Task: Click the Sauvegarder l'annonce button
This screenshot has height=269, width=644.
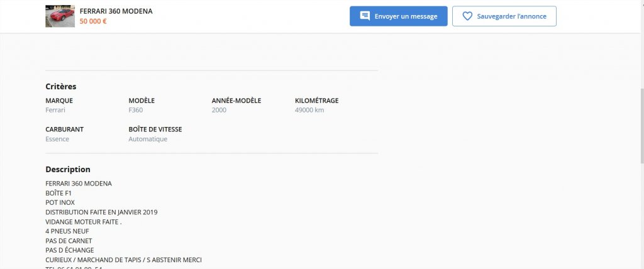Action: [504, 16]
